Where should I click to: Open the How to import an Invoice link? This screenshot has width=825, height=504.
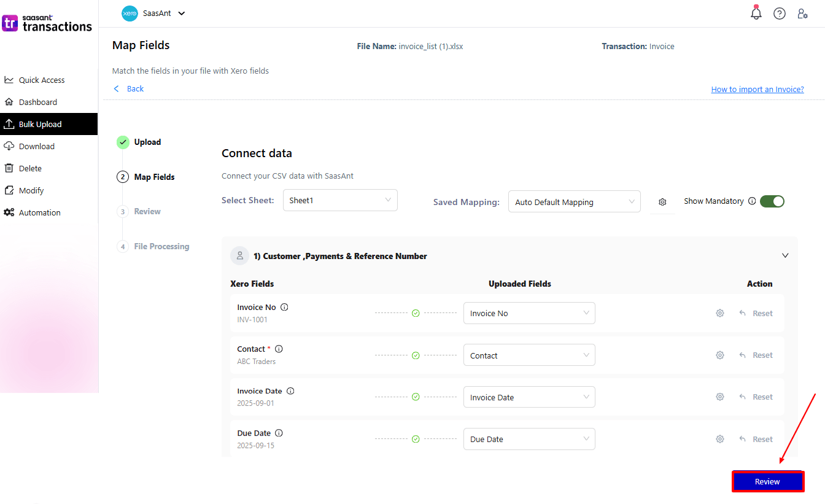pos(757,89)
